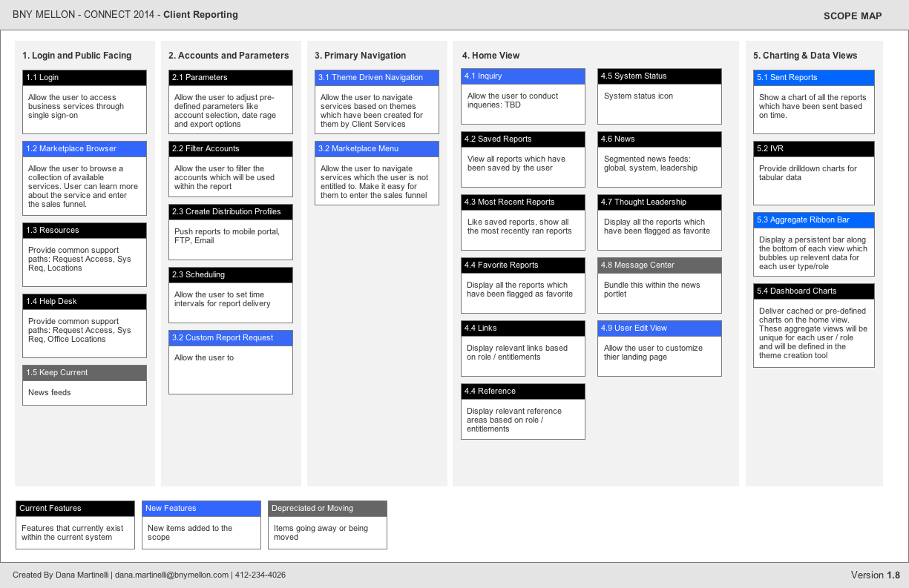Select the 1.5 Keep Current header
The height and width of the screenshot is (588, 909).
coord(85,373)
